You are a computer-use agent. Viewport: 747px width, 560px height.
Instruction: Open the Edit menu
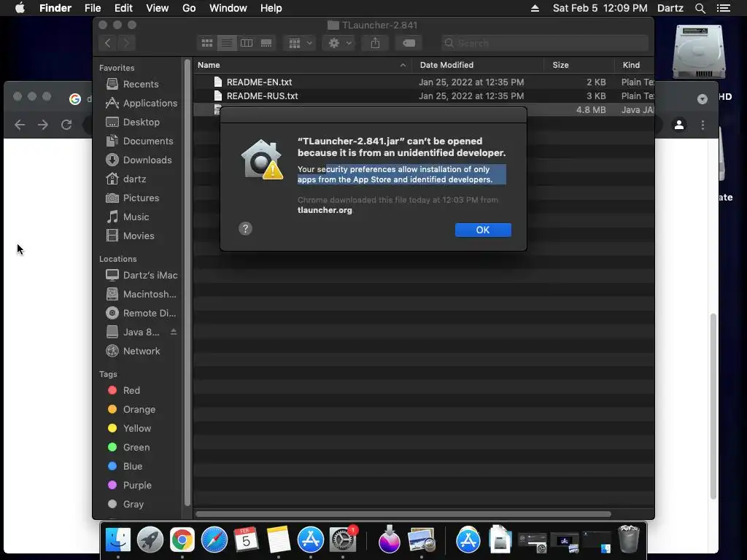[123, 8]
